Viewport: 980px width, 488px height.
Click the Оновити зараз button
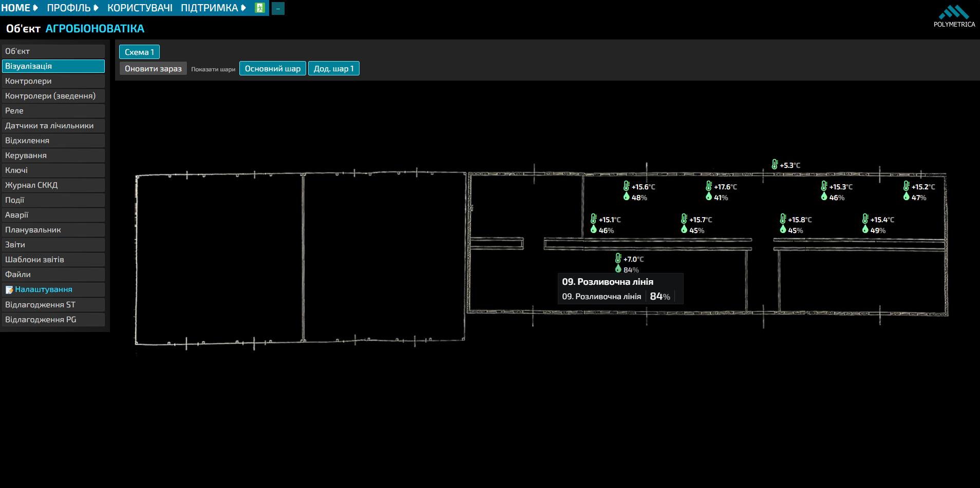click(153, 68)
